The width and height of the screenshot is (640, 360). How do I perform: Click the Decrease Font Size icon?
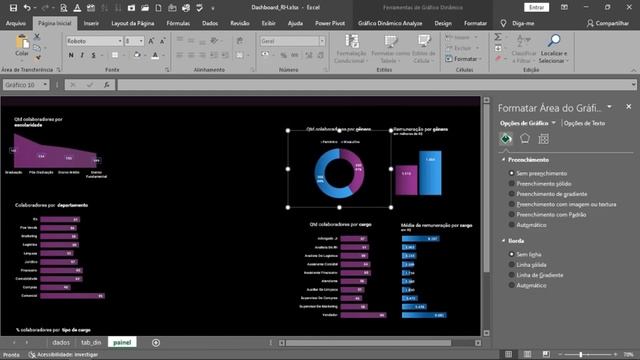click(162, 41)
